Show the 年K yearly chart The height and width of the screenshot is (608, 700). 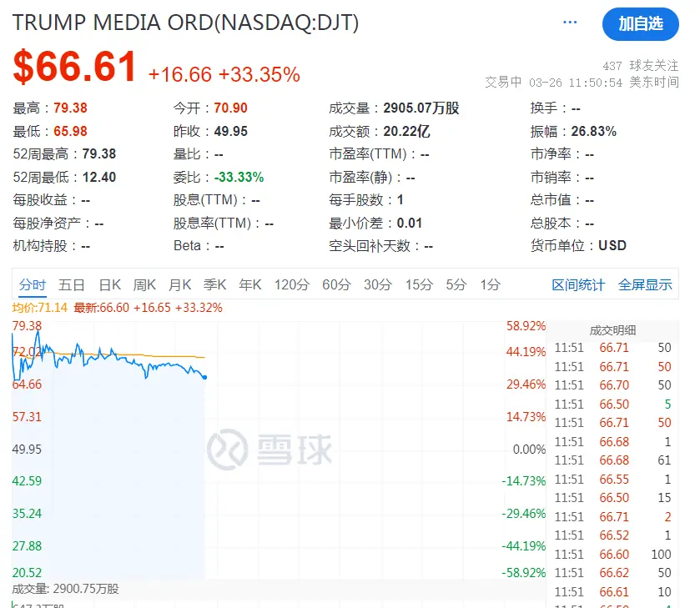(250, 285)
